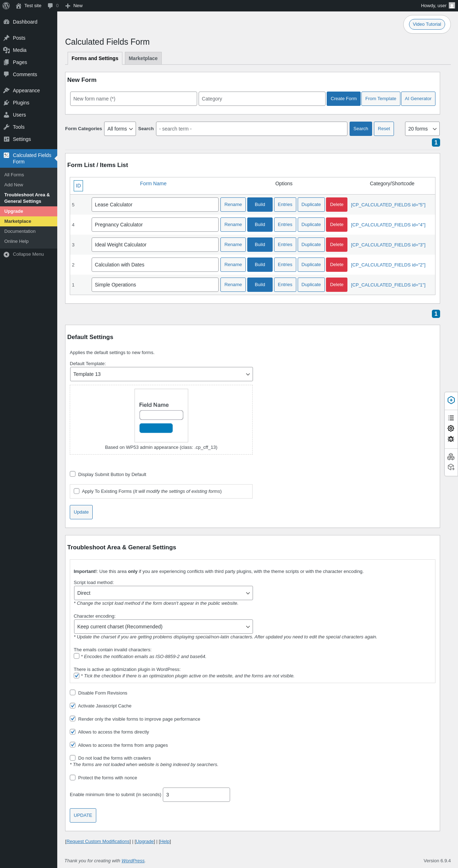Tick the Disable Form Revisions checkbox

[x=73, y=692]
